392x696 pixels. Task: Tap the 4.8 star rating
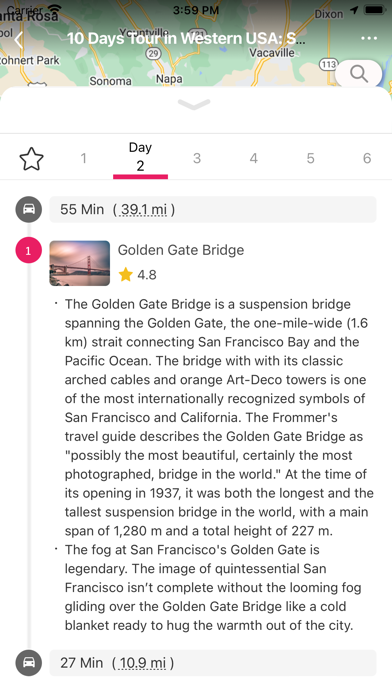click(138, 275)
